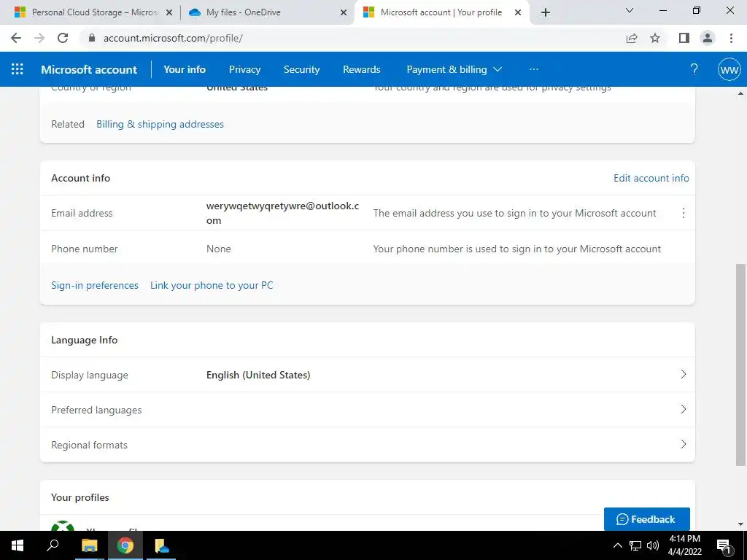Image resolution: width=747 pixels, height=560 pixels.
Task: Click the address bar URL field
Action: click(352, 38)
